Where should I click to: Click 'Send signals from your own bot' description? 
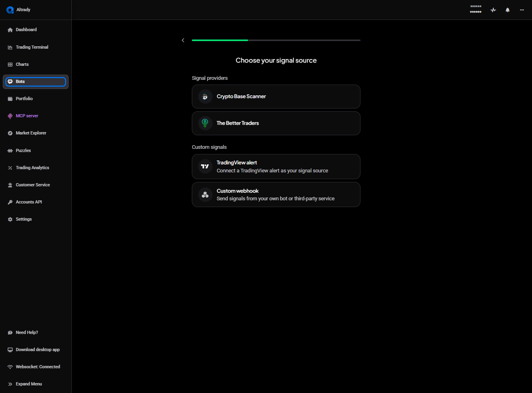coord(276,199)
